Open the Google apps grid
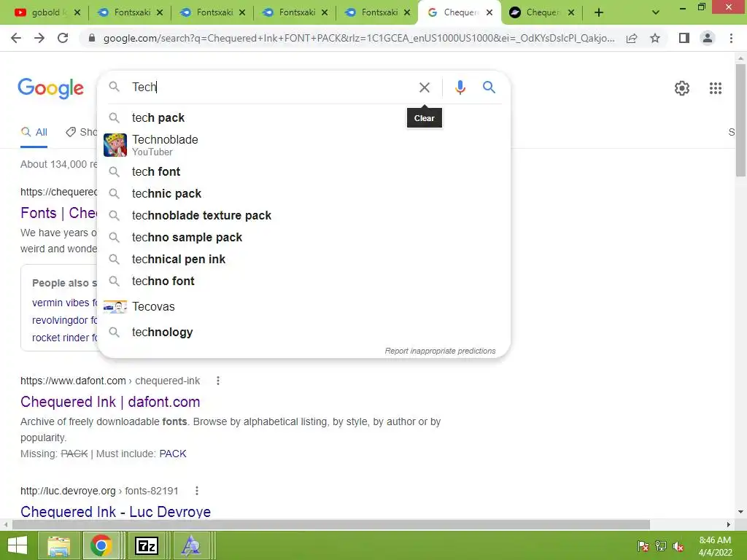This screenshot has width=747, height=560. (715, 88)
